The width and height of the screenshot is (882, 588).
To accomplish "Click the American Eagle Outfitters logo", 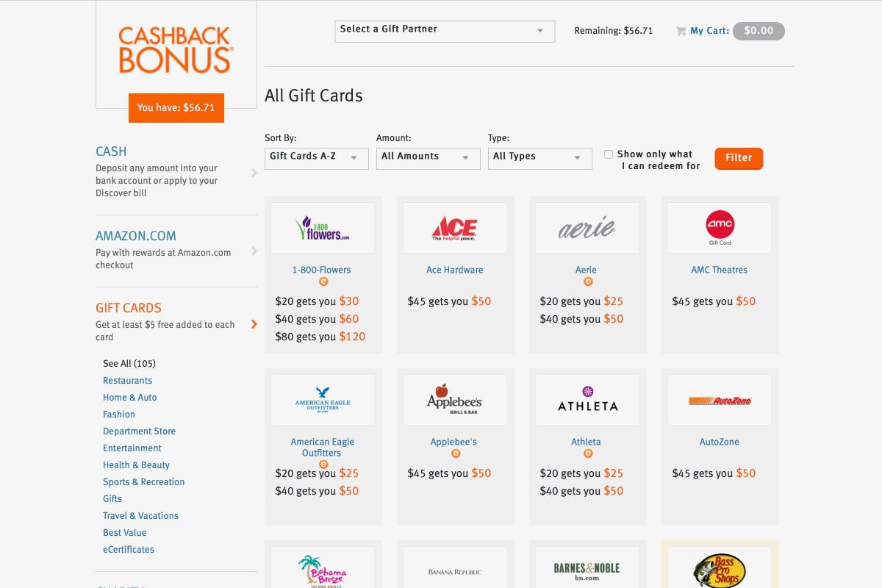I will point(322,400).
